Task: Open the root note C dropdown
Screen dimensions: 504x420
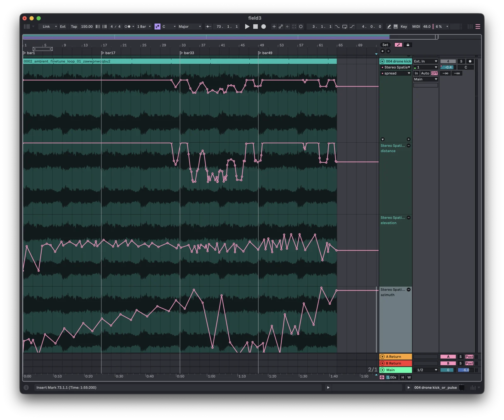Action: tap(169, 26)
